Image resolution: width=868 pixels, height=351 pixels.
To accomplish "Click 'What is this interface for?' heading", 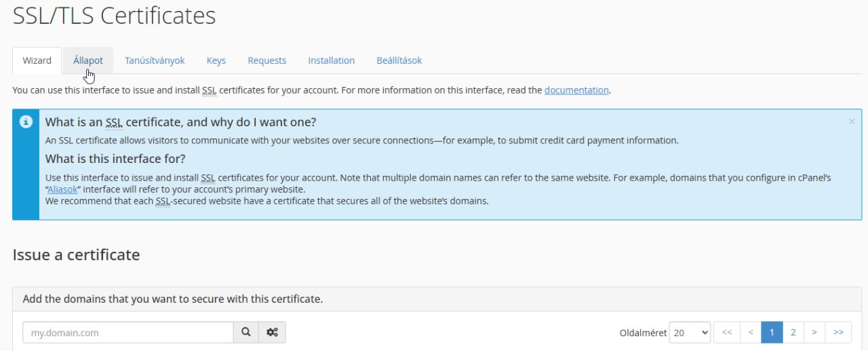I will click(x=115, y=159).
